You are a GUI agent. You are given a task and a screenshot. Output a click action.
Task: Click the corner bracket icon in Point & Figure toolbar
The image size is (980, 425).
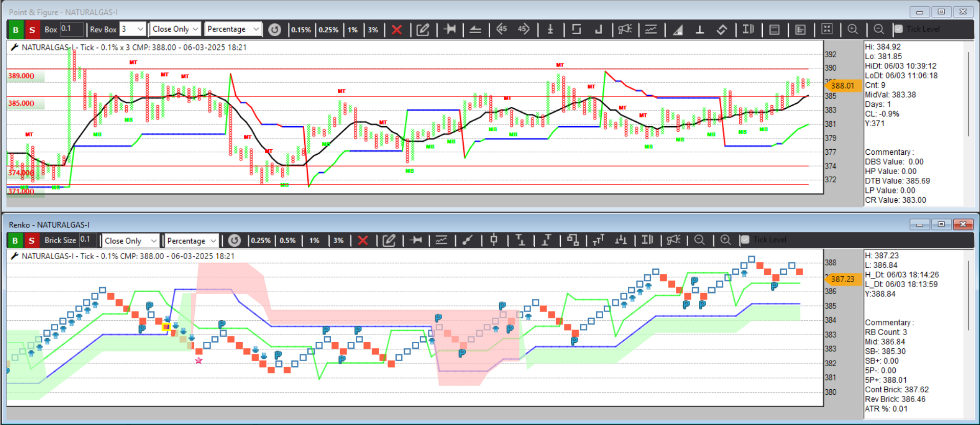click(x=599, y=29)
